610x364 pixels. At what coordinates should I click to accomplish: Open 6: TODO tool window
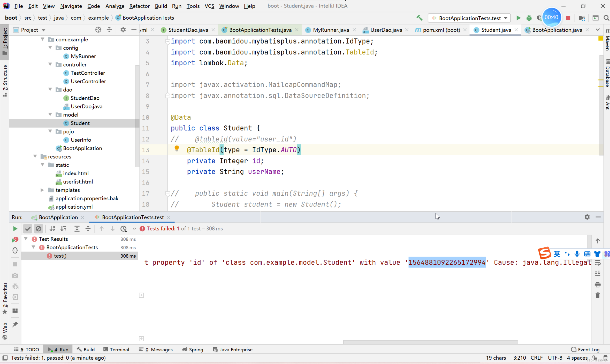pyautogui.click(x=26, y=349)
